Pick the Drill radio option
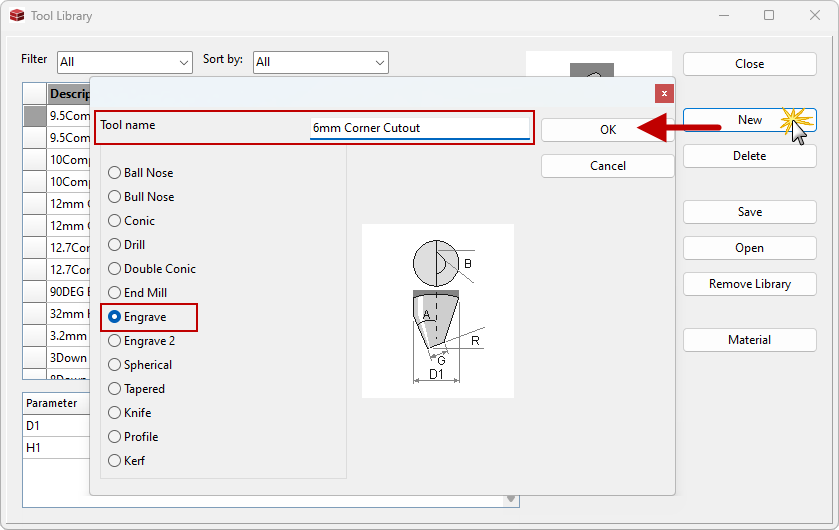The width and height of the screenshot is (839, 530). coord(115,245)
